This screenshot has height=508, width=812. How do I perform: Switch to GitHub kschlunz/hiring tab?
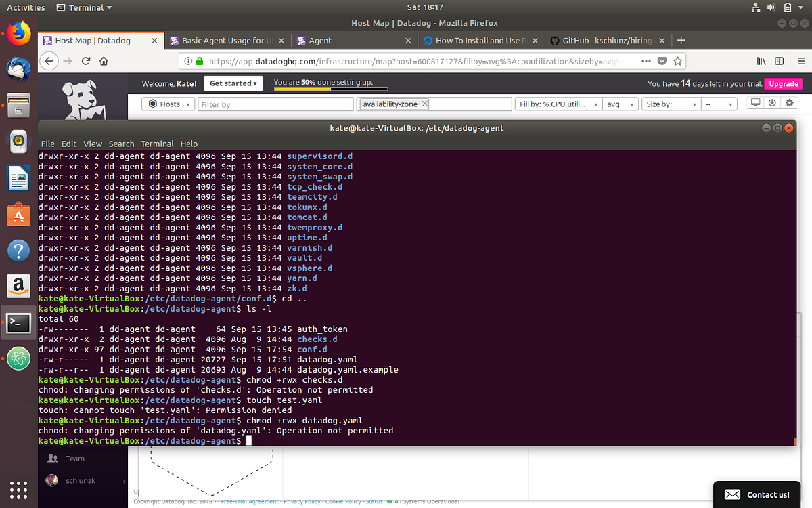pos(606,41)
